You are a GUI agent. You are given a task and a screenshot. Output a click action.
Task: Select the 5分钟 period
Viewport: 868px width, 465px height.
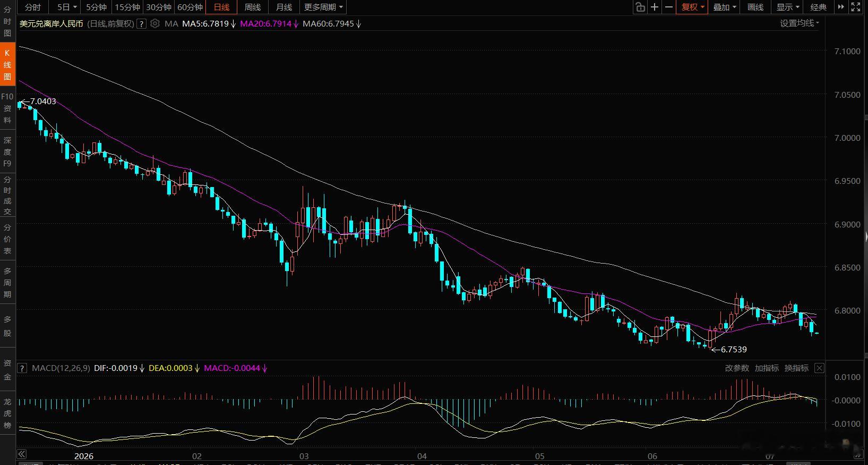pos(96,7)
